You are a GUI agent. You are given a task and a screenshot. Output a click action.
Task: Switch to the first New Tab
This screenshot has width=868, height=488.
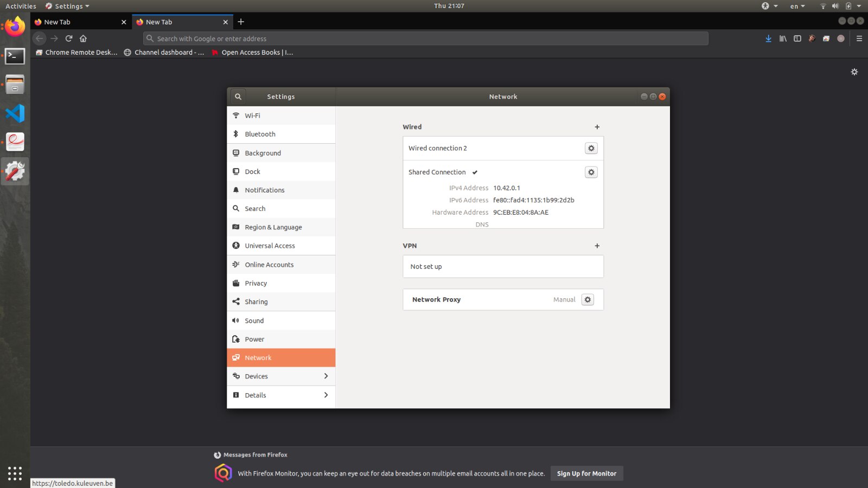coord(80,22)
